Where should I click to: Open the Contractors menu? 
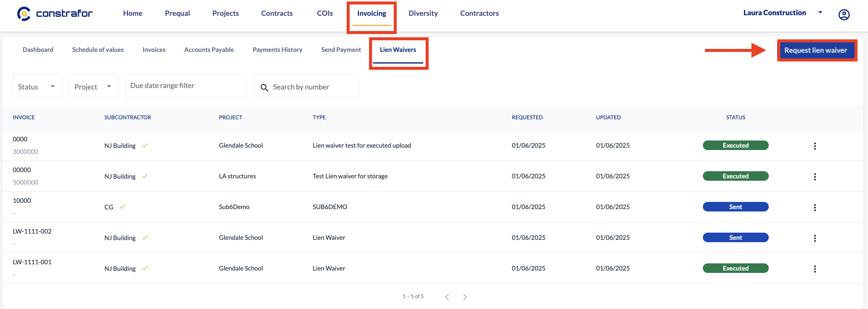[x=479, y=13]
